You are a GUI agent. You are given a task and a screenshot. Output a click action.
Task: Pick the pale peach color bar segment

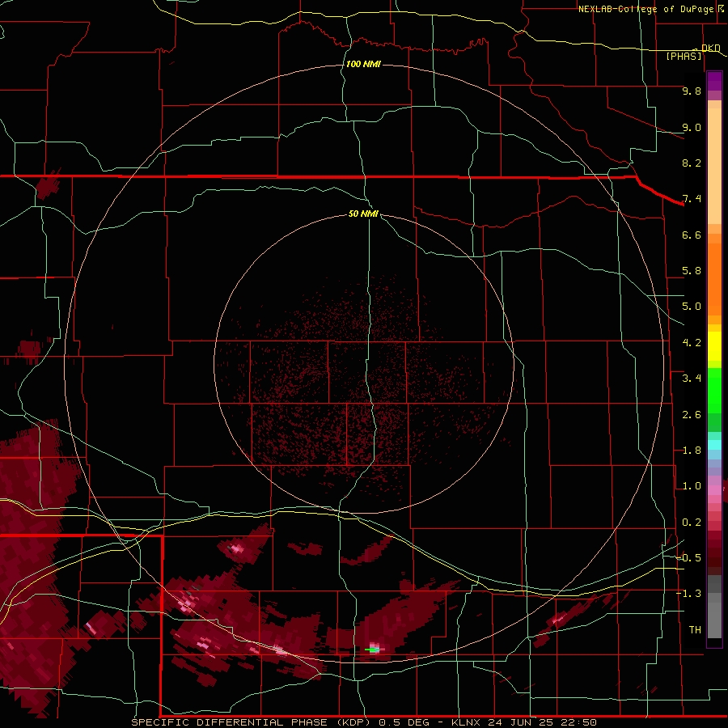(714, 166)
